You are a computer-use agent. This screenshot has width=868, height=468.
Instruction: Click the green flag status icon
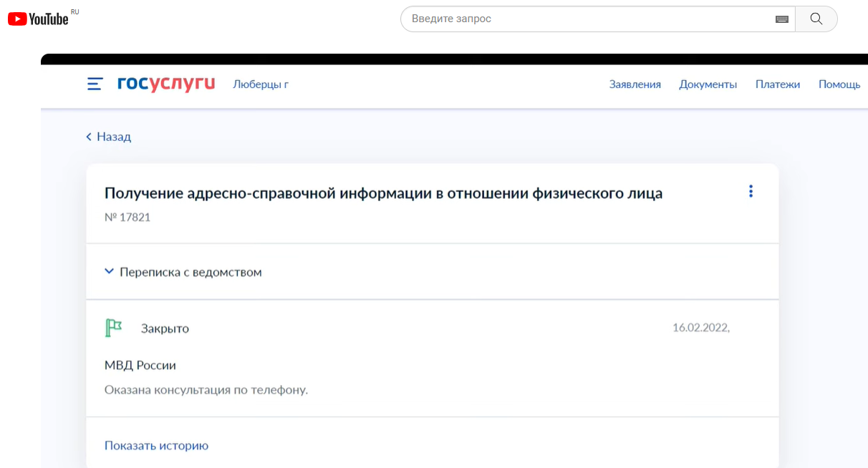113,328
